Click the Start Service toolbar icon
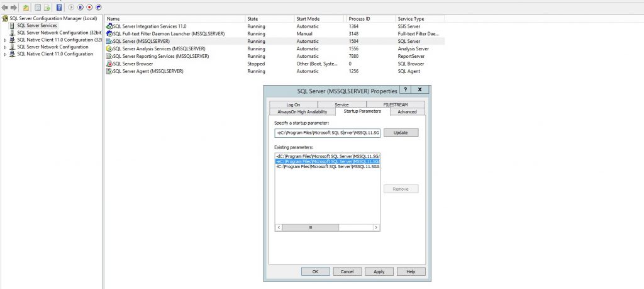This screenshot has width=644, height=289. [x=72, y=8]
